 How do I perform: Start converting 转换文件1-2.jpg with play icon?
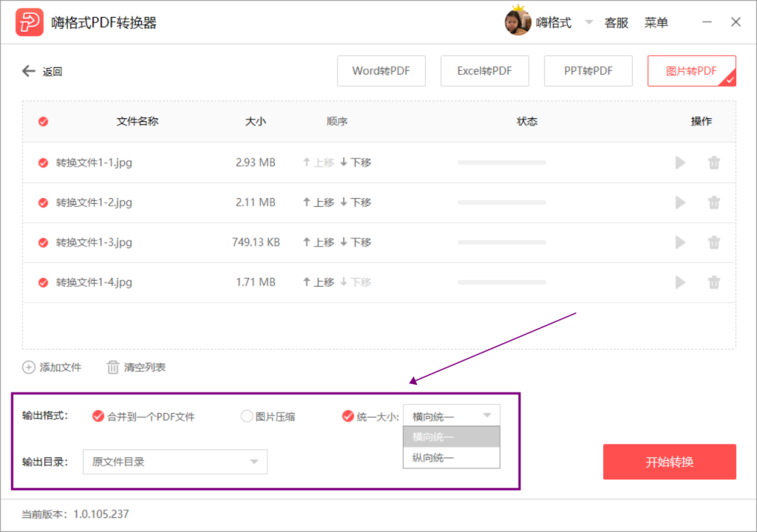pyautogui.click(x=680, y=202)
